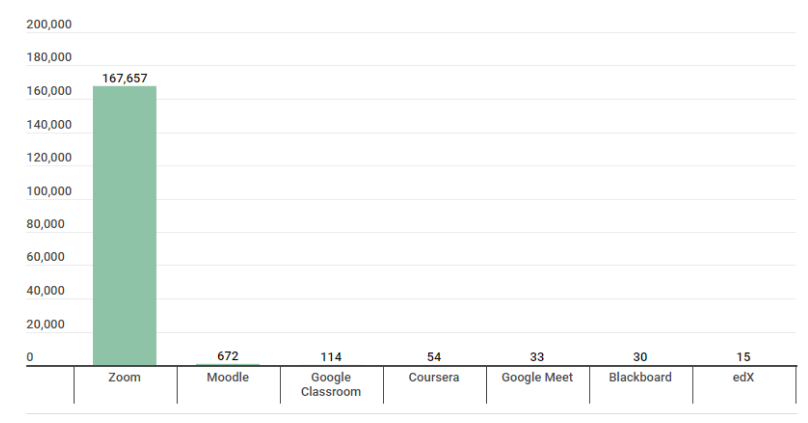Click the 672 value above Moodle
The image size is (808, 423).
228,357
